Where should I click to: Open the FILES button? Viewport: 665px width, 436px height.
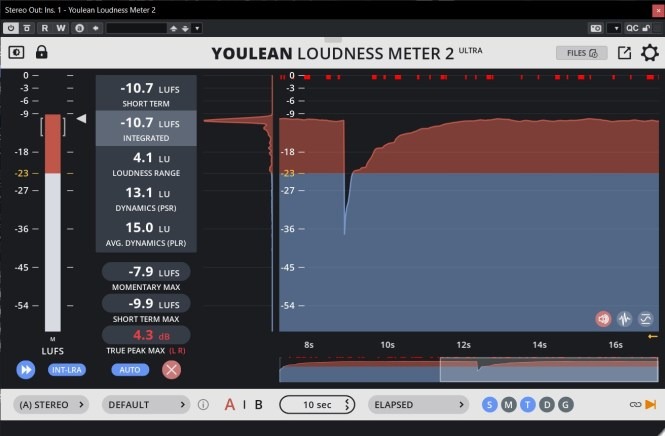pos(581,53)
